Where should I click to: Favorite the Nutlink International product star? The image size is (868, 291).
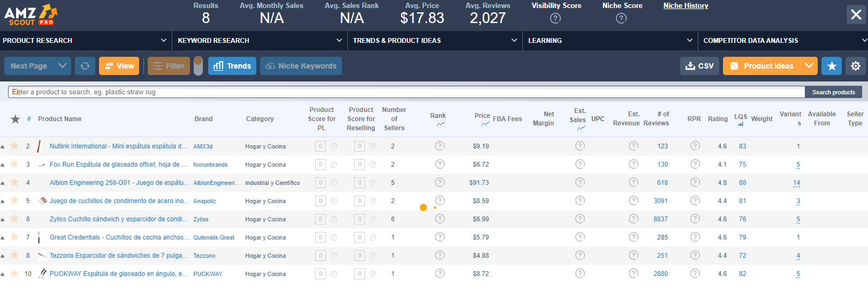(14, 145)
